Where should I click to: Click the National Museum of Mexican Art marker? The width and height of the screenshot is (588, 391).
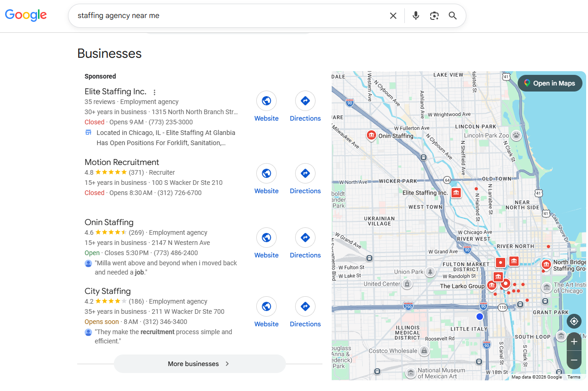[x=411, y=373]
